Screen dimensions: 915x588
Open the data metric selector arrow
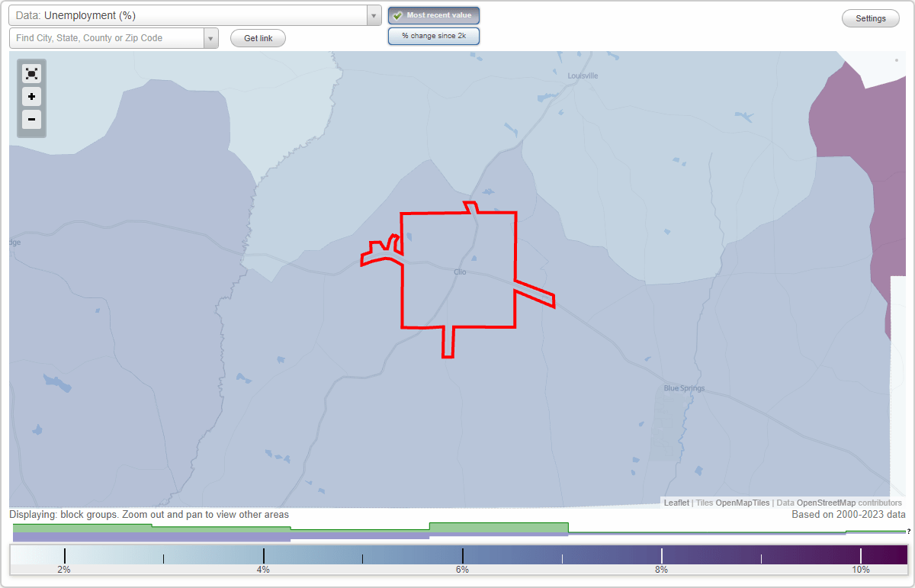click(373, 14)
